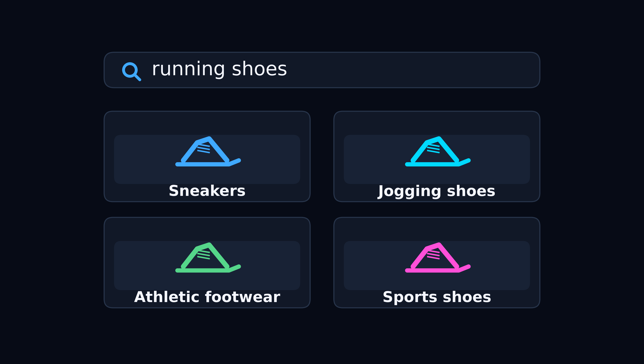Select the Jogging shoes label text
The width and height of the screenshot is (644, 364).
pyautogui.click(x=436, y=191)
